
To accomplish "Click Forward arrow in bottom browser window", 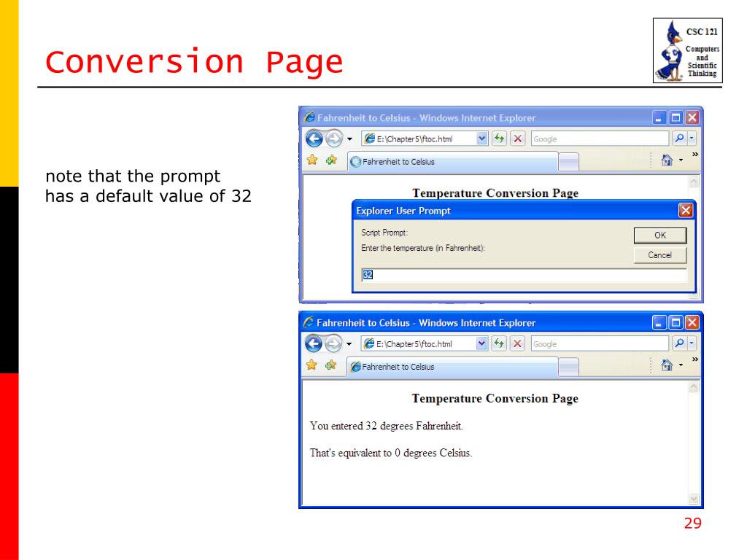I will pos(333,343).
